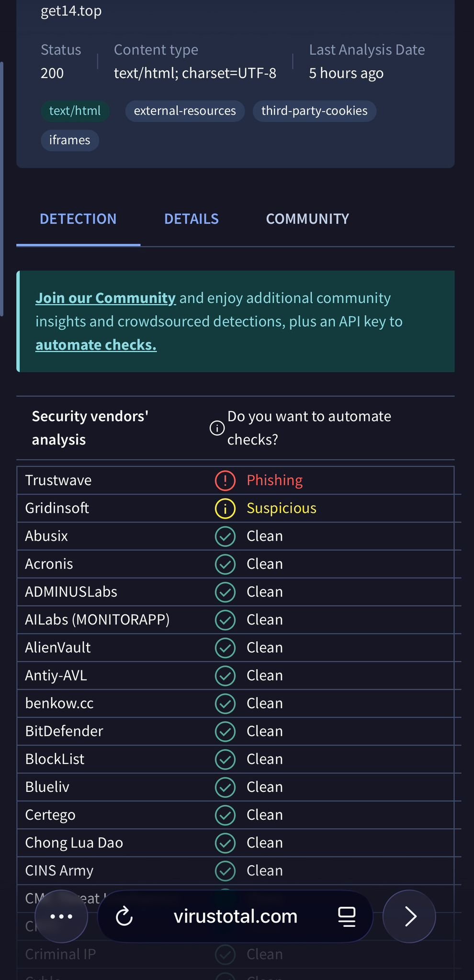Click the Join our Community link
The image size is (474, 980).
click(105, 298)
